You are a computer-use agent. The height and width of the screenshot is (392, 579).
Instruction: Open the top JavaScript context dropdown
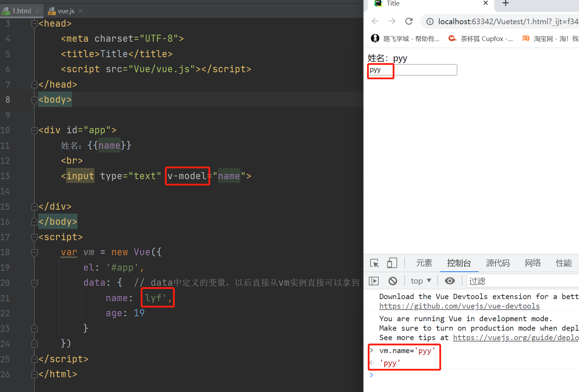[421, 281]
